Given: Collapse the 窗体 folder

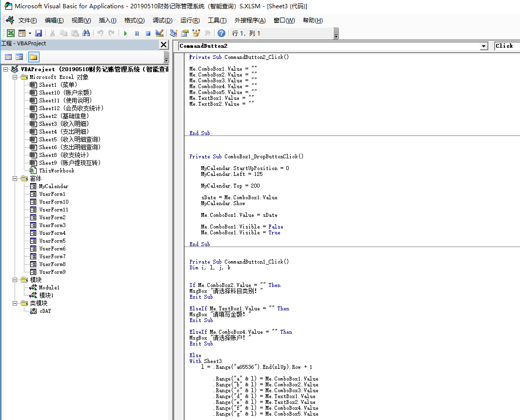Looking at the screenshot, I should (15, 178).
